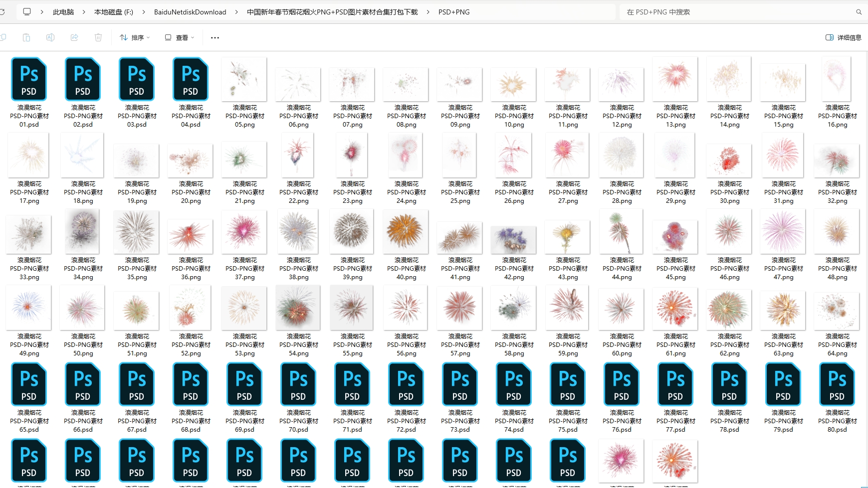Open the 排序 sort dropdown
Viewport: 868px width, 488px height.
135,37
